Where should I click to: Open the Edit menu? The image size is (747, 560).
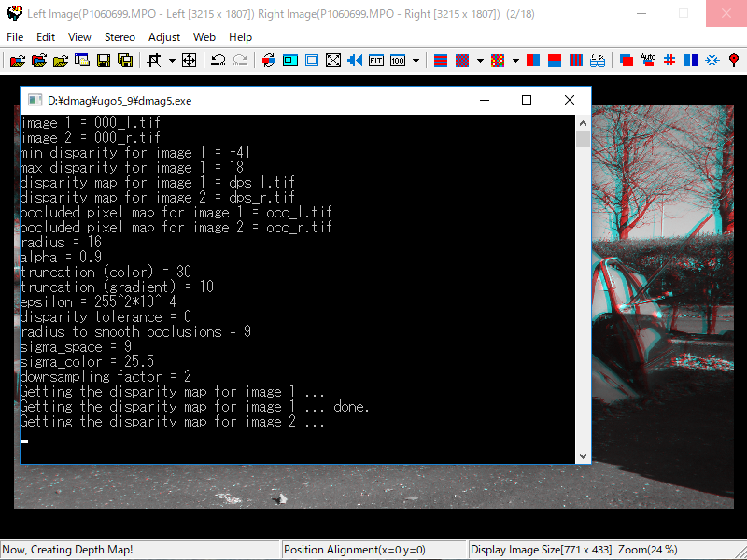(x=46, y=37)
